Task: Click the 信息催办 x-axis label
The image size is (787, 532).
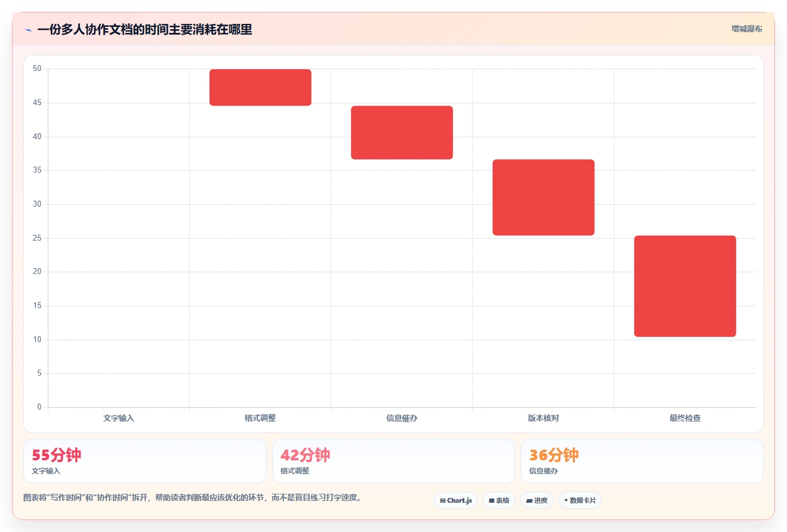Action: click(x=402, y=418)
